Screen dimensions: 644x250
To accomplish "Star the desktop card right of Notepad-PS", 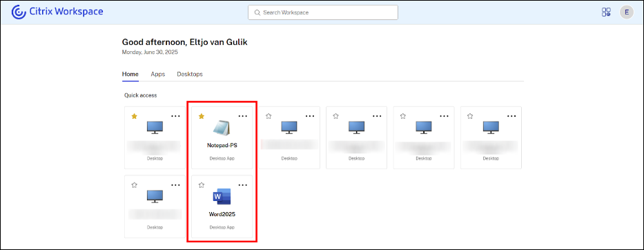I will click(269, 116).
